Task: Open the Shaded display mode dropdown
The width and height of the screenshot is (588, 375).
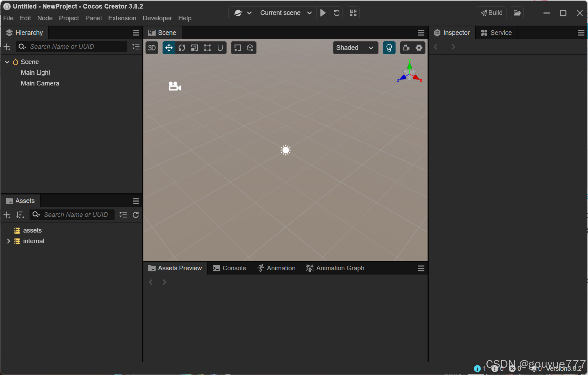Action: pos(355,48)
